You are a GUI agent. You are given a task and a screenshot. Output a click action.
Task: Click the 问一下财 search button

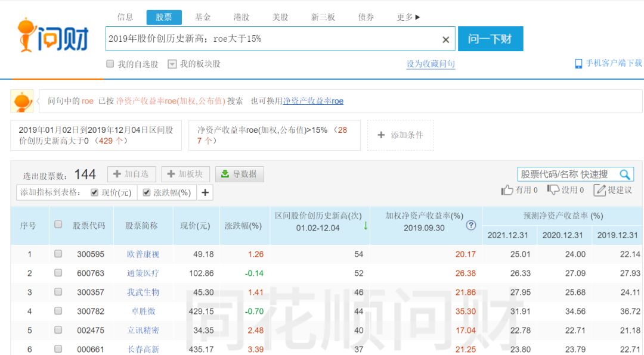click(491, 38)
